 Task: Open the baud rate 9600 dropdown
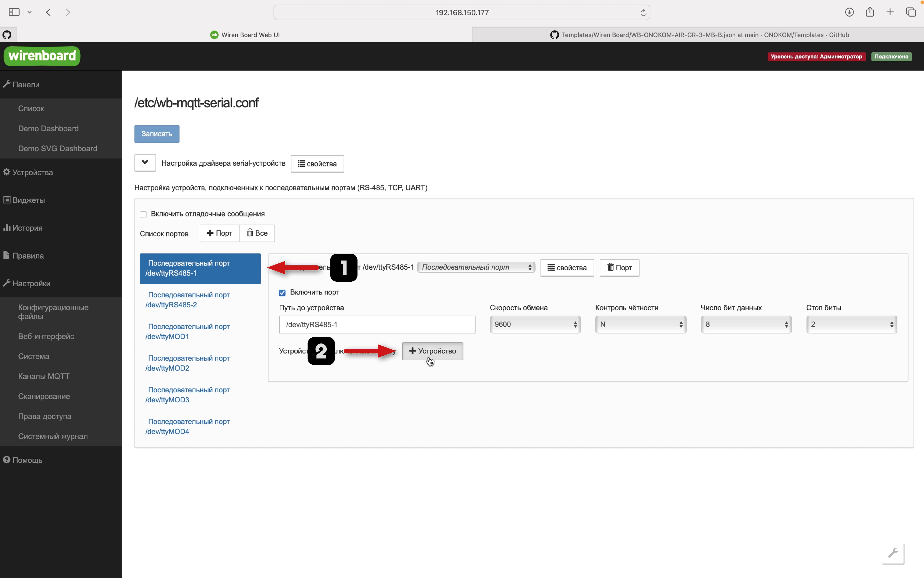[x=535, y=325]
